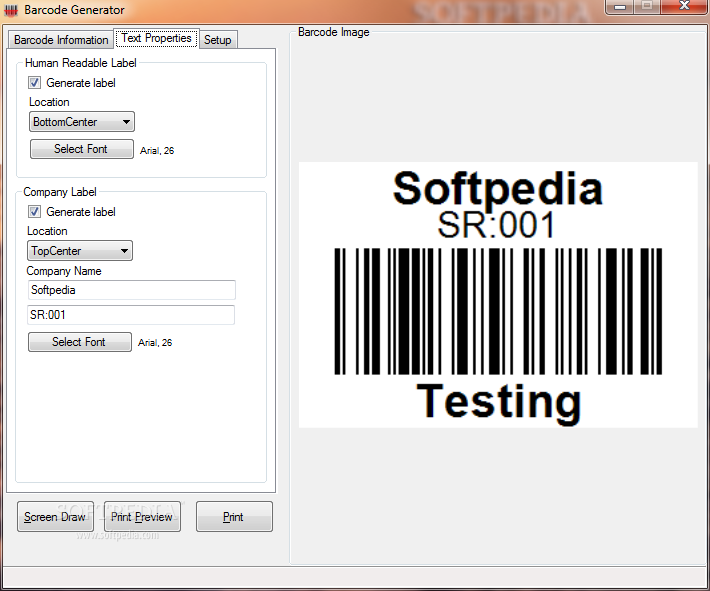Image resolution: width=710 pixels, height=591 pixels.
Task: Click the 'Company Name' label text
Action: 64,271
